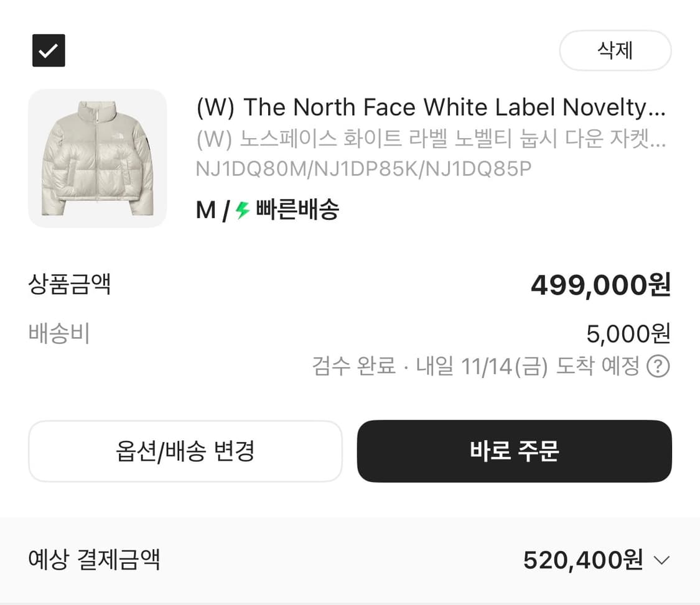Click the product title link

pyautogui.click(x=431, y=107)
